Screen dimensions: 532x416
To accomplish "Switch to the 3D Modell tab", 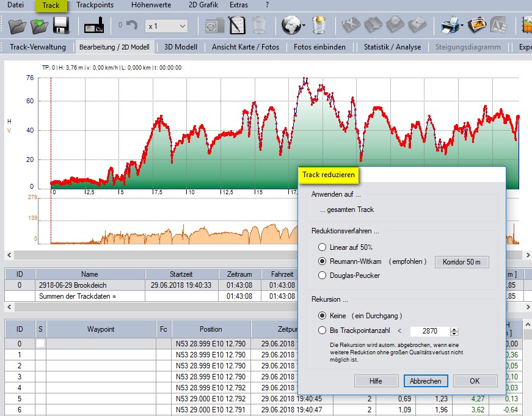I will coord(181,47).
